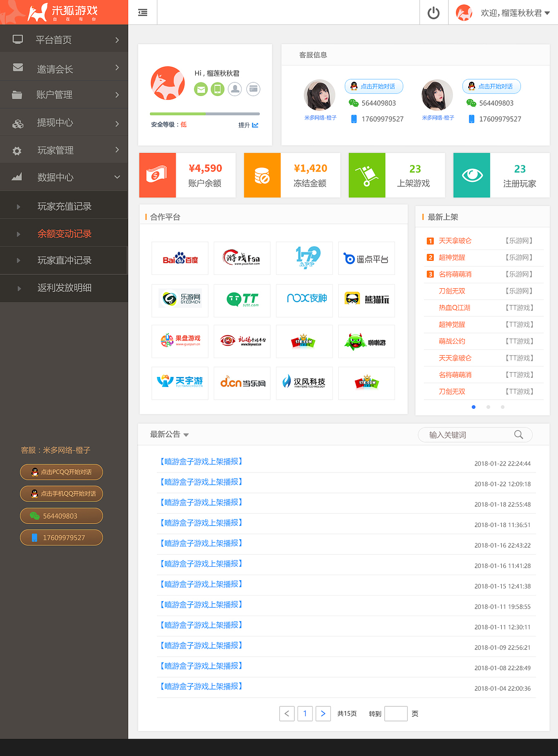Screen dimensions: 558x756
Task: Open the 逗点平台 partner logo
Action: [367, 258]
